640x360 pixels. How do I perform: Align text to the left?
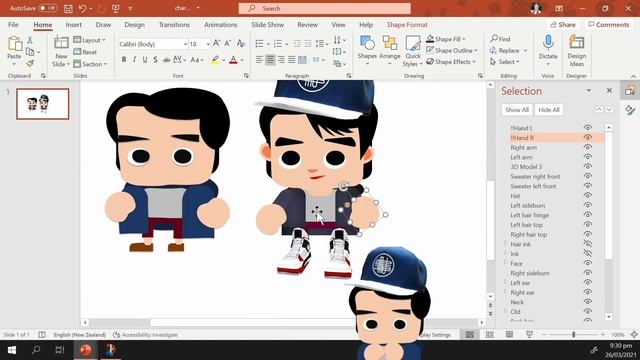click(260, 60)
